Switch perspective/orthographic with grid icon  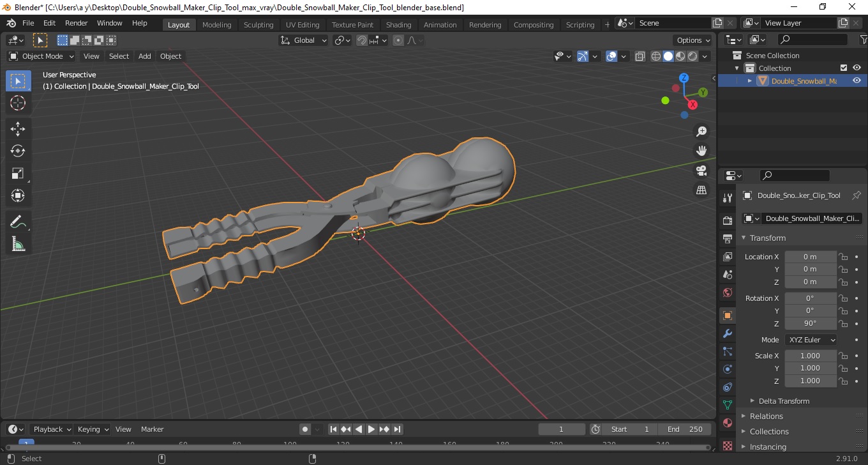(x=701, y=190)
